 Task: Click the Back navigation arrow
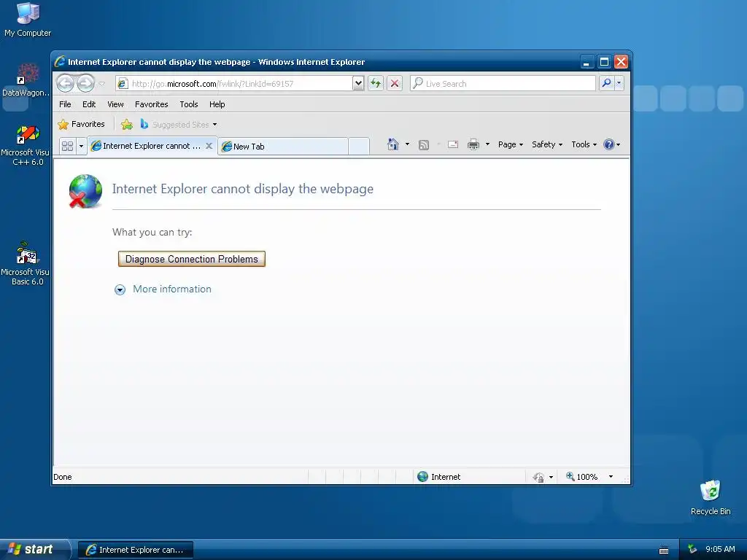[x=65, y=83]
